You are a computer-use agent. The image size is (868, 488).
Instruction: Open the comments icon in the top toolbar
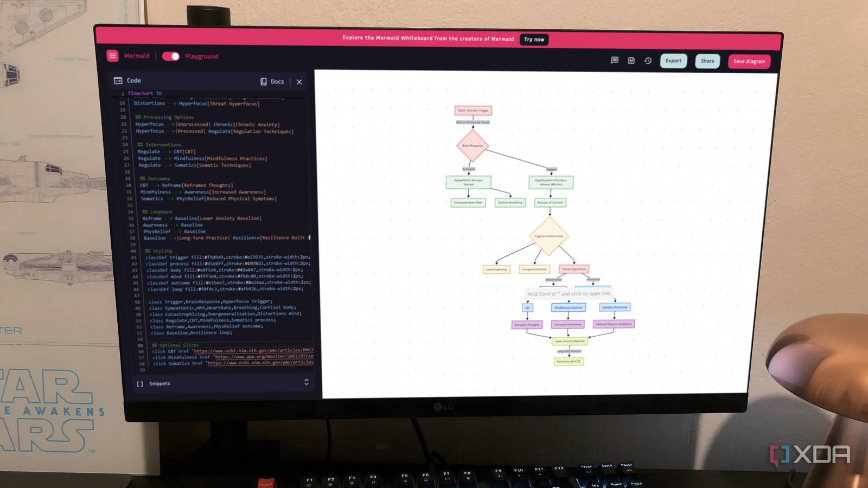click(615, 61)
